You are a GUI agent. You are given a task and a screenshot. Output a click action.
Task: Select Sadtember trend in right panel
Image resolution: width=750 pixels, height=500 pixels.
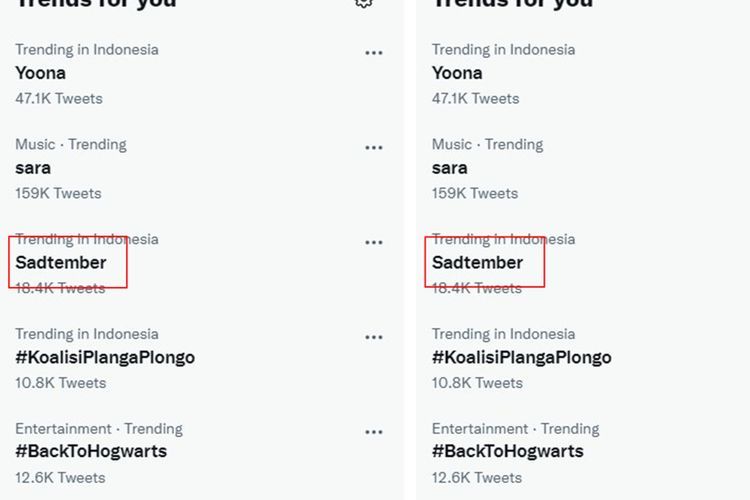[x=477, y=263]
